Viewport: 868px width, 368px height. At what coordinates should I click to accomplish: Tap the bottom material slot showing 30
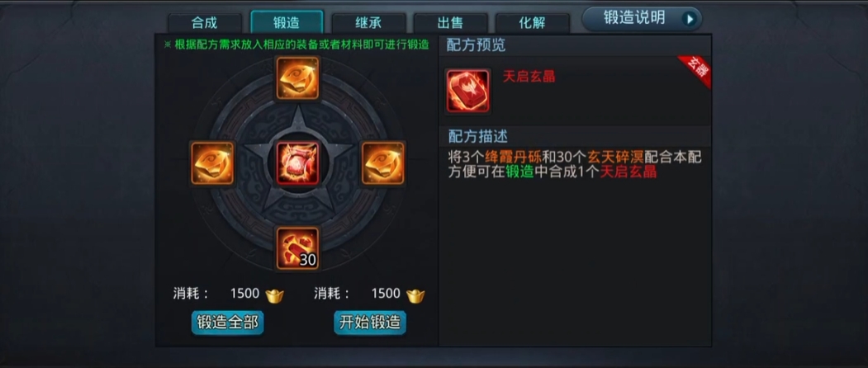pos(298,248)
